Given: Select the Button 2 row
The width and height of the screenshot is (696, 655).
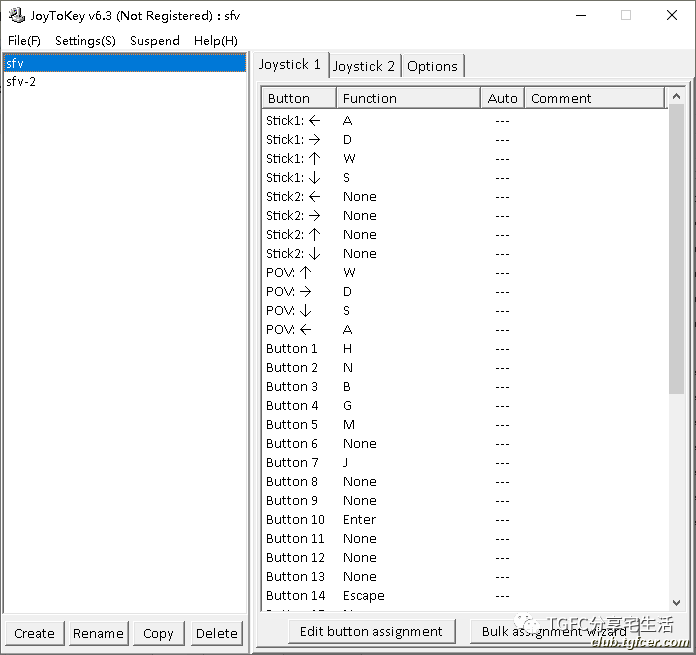Looking at the screenshot, I should [x=465, y=368].
